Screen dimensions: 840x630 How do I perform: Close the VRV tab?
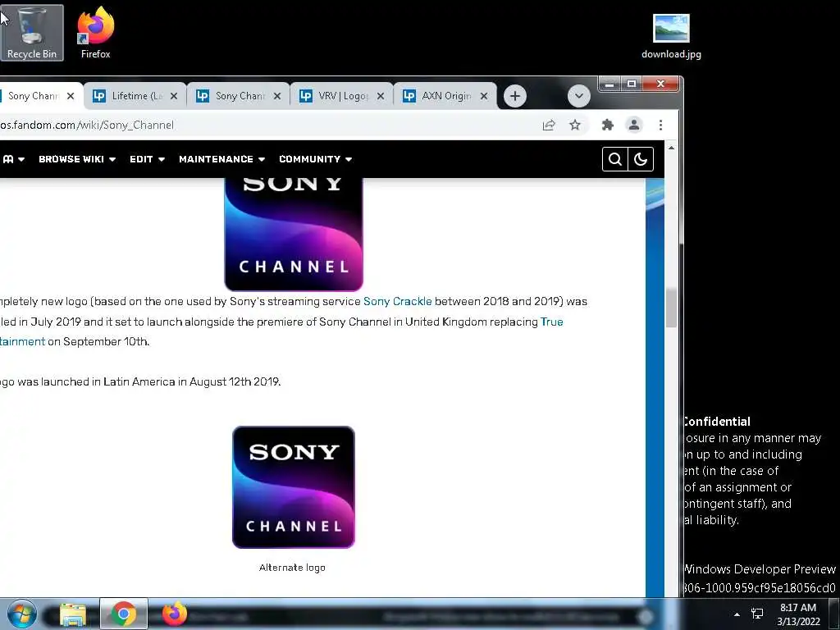click(x=381, y=96)
